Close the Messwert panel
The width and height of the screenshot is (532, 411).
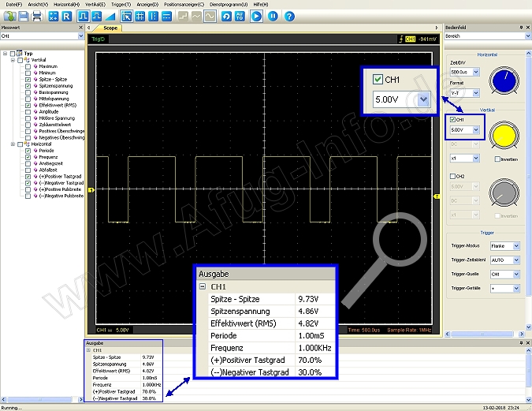[80, 27]
